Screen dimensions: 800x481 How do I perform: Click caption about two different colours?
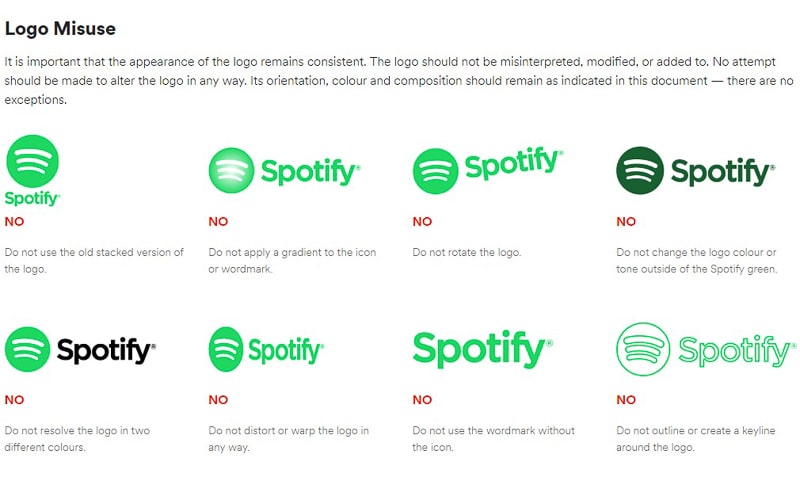77,439
